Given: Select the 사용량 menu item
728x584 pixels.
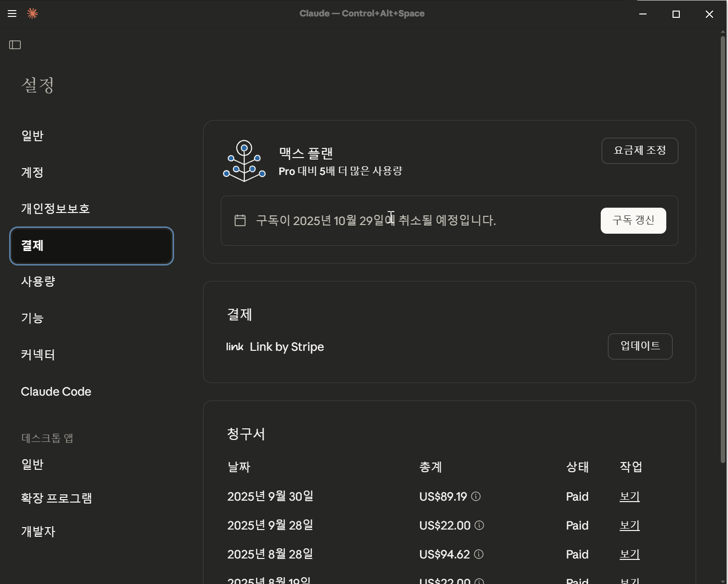Looking at the screenshot, I should 38,281.
